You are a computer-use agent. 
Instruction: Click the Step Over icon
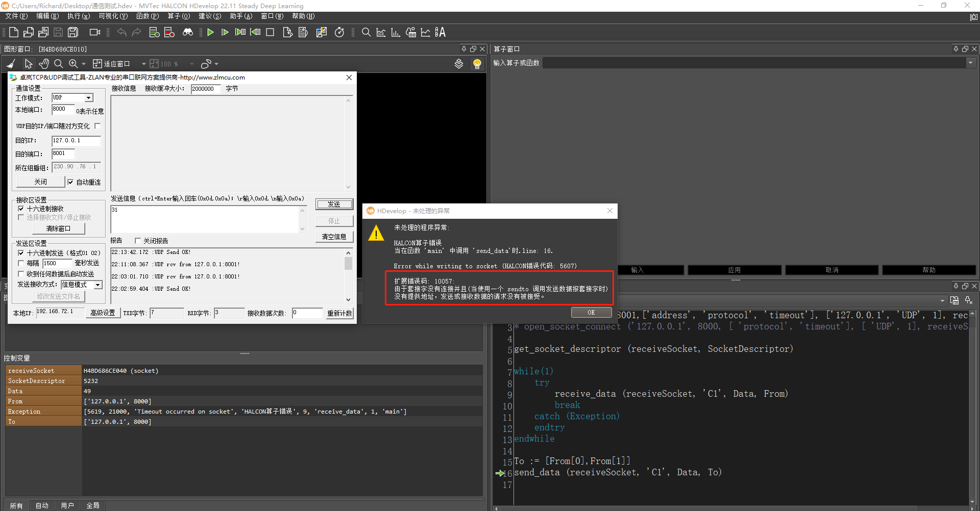pyautogui.click(x=240, y=33)
